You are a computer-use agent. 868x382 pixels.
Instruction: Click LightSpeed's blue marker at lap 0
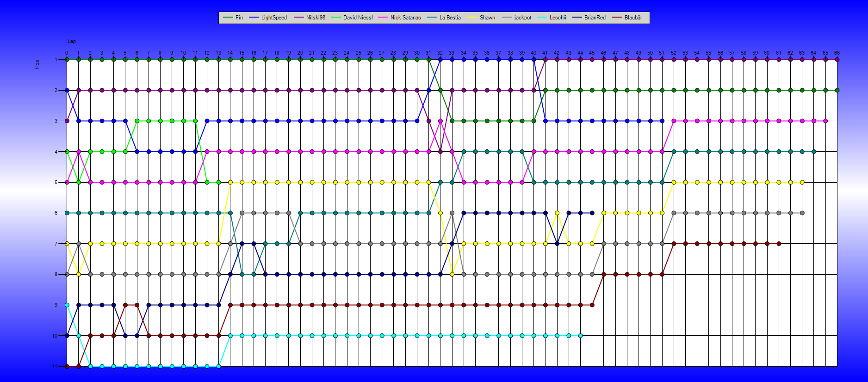pos(67,90)
